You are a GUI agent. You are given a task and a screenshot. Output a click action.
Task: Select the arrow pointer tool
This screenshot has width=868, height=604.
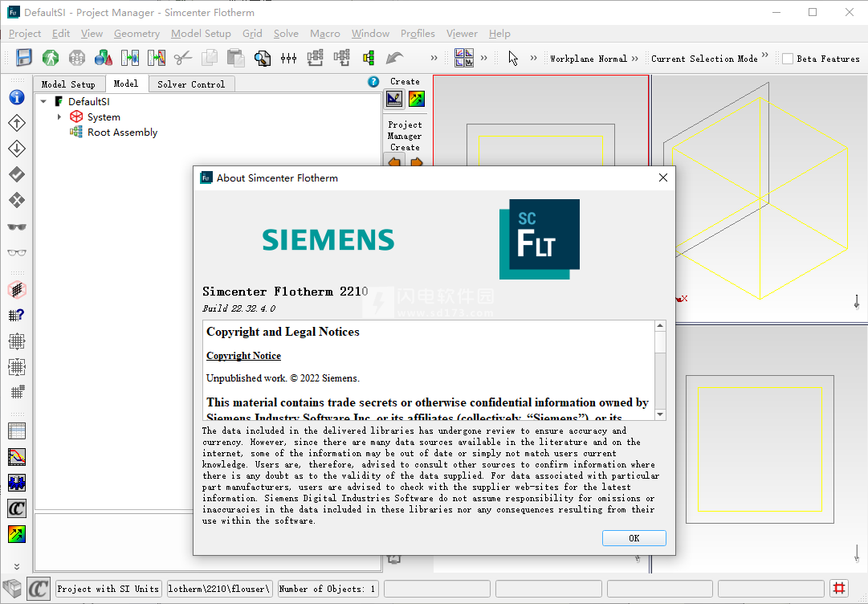[x=513, y=58]
